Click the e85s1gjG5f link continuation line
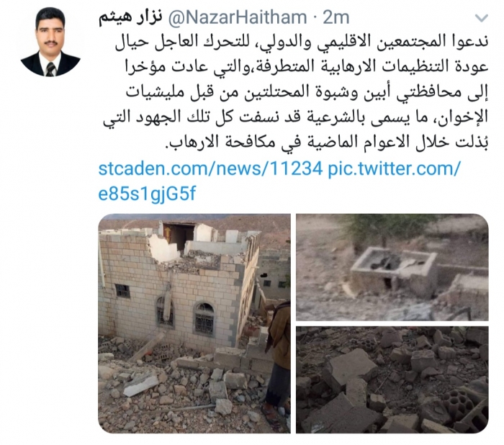Screen dimensions: 504x445 click(x=147, y=194)
